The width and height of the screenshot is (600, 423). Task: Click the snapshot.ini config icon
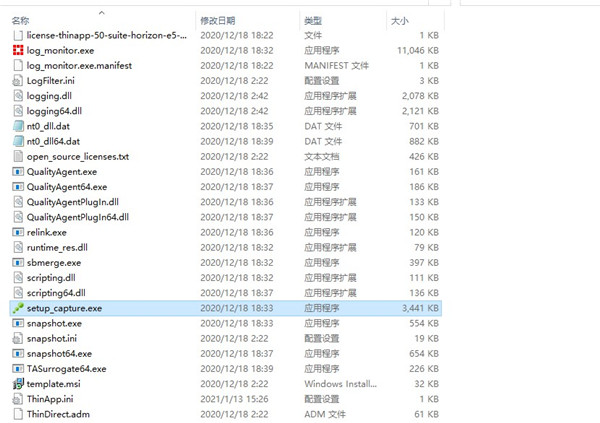[x=18, y=338]
